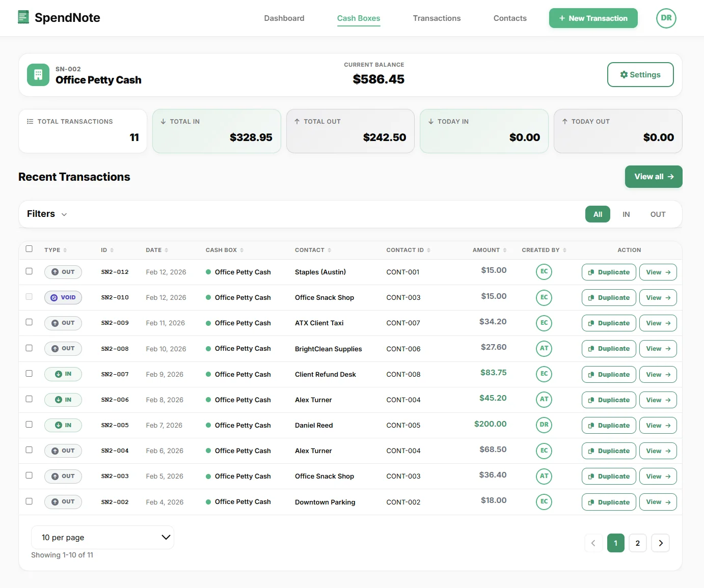This screenshot has width=704, height=588.
Task: Click the Total Out up-arrow icon
Action: tap(297, 121)
